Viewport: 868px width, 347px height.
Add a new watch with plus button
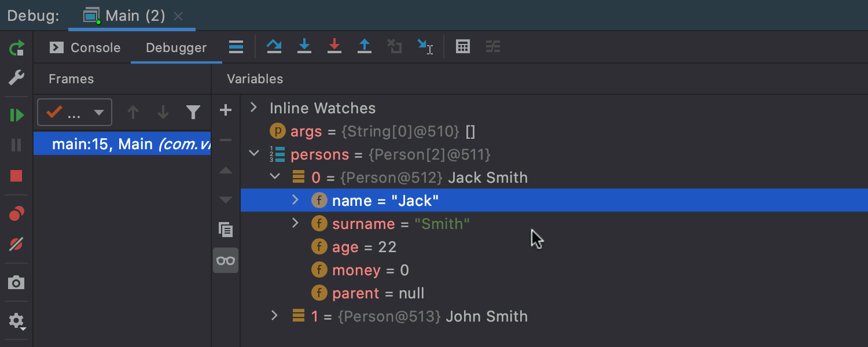point(226,110)
